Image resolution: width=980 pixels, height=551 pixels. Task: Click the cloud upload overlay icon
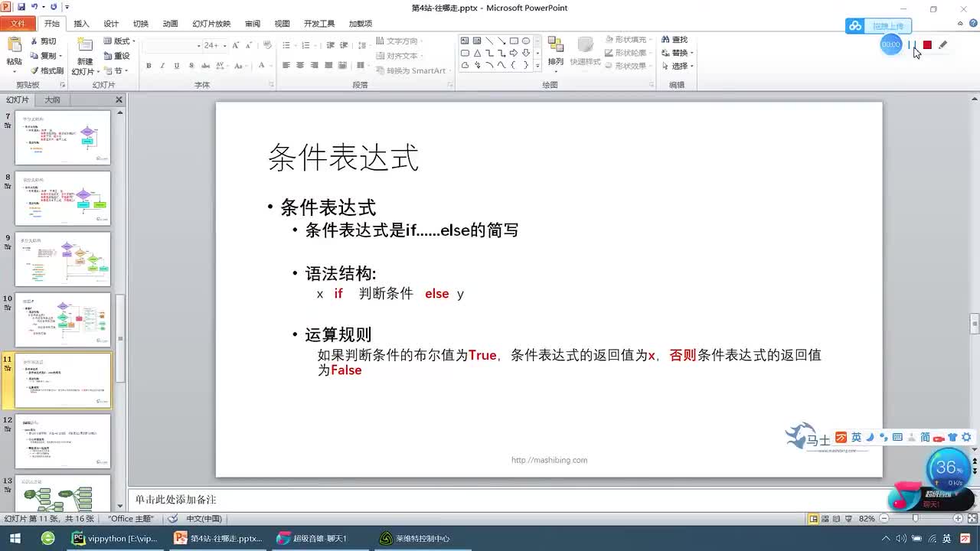pyautogui.click(x=854, y=26)
